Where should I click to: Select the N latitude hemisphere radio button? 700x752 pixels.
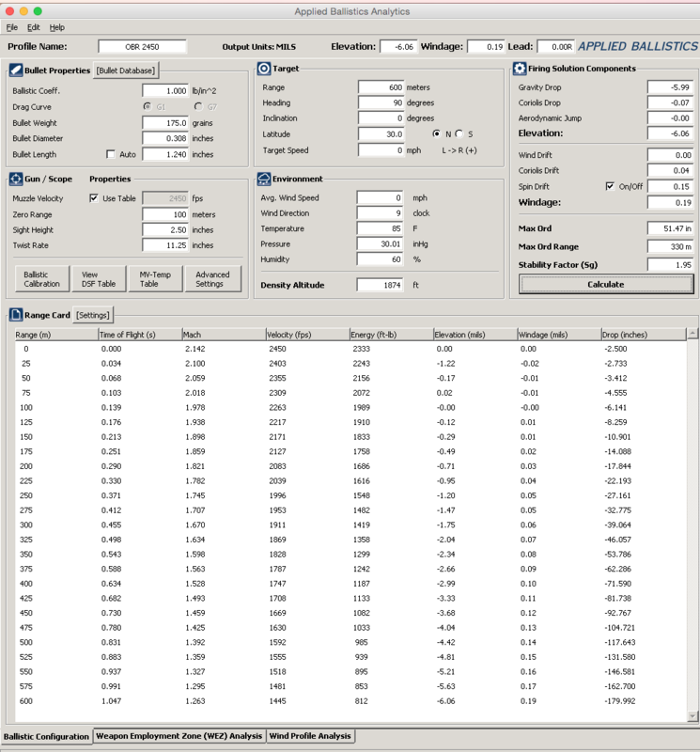pos(436,133)
